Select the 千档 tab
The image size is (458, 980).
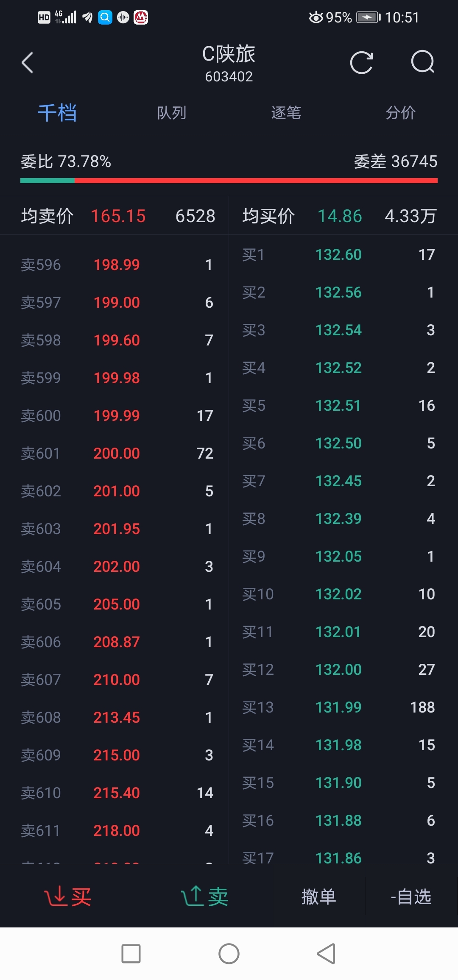57,113
